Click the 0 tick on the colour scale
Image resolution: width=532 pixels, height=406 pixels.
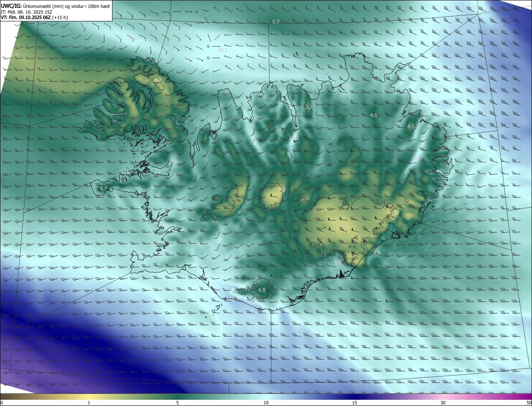coord(2,403)
